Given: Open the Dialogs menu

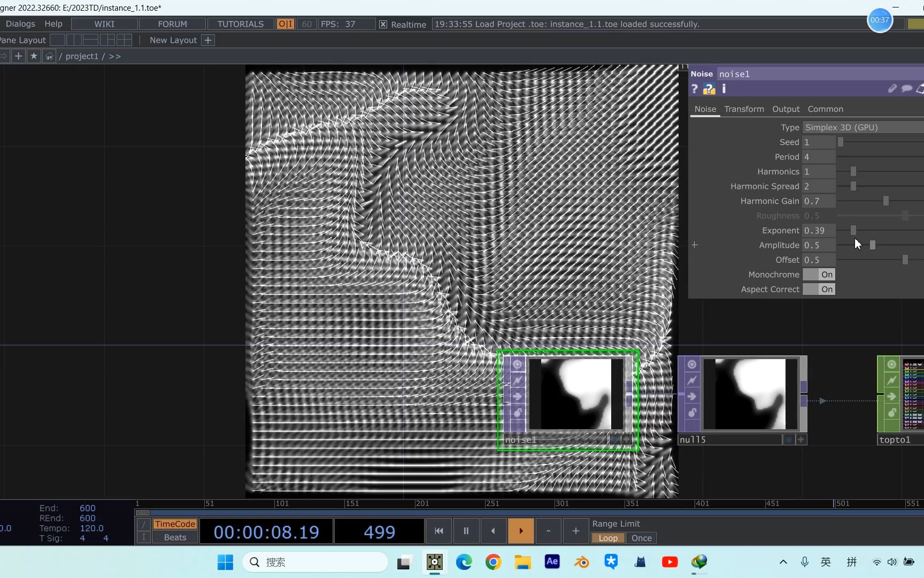Looking at the screenshot, I should click(20, 23).
